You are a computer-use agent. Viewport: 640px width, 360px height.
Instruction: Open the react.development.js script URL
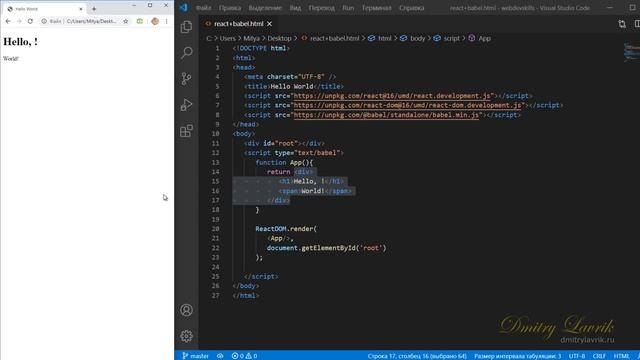[392, 96]
